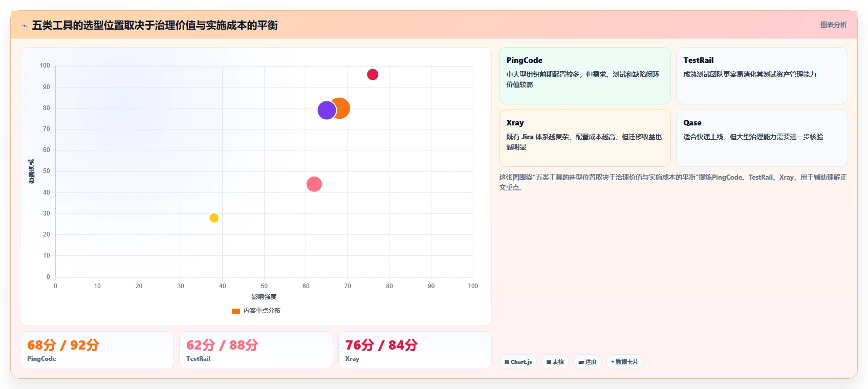The width and height of the screenshot is (868, 389).
Task: Toggle the 内容重点分布 legend swatch
Action: (236, 311)
